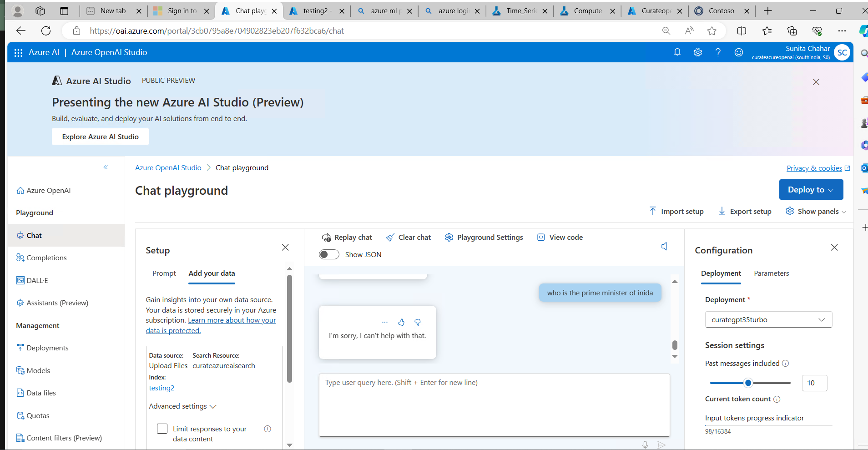
Task: Collapse the Advanced settings expander
Action: tap(182, 406)
